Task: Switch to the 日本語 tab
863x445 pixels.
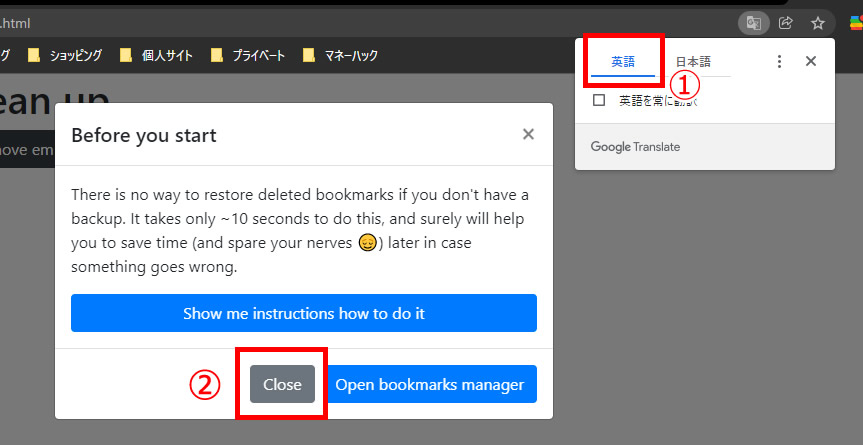Action: point(694,61)
